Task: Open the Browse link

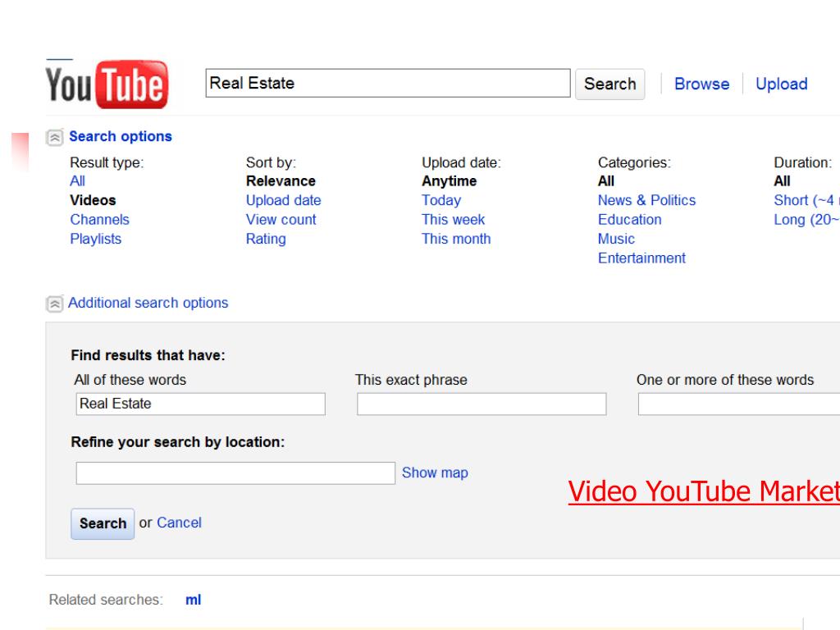Action: 702,84
